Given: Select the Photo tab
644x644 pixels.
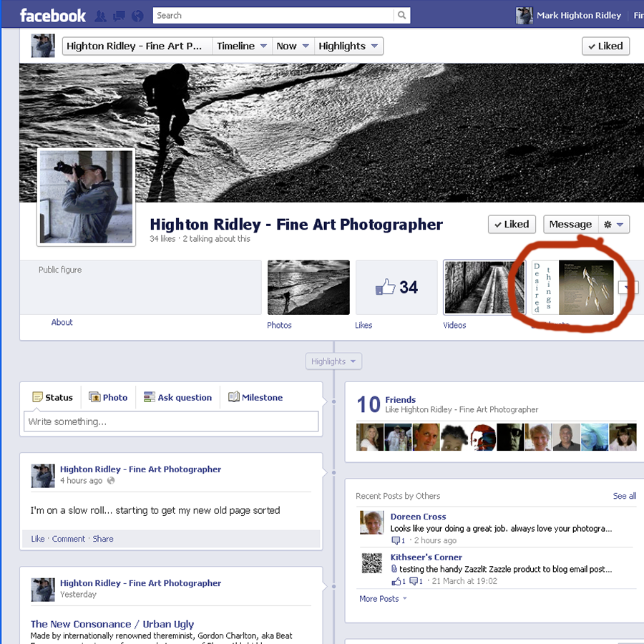Looking at the screenshot, I should pyautogui.click(x=109, y=398).
